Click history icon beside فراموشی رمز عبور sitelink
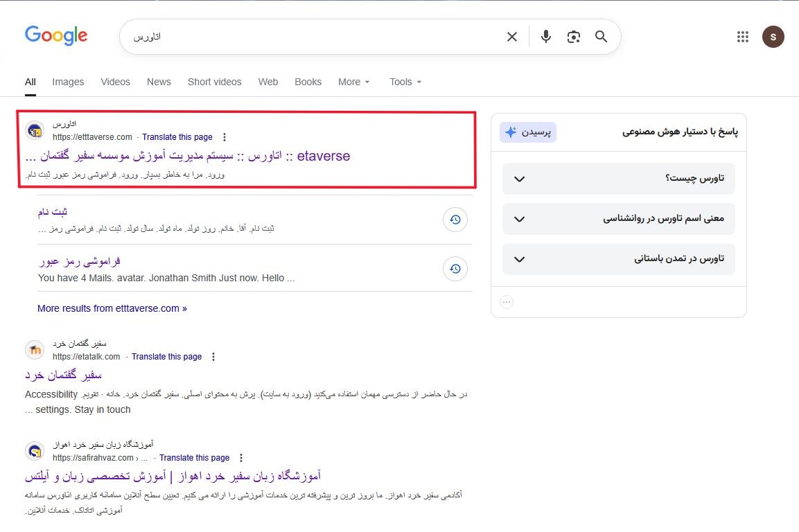 pyautogui.click(x=455, y=269)
